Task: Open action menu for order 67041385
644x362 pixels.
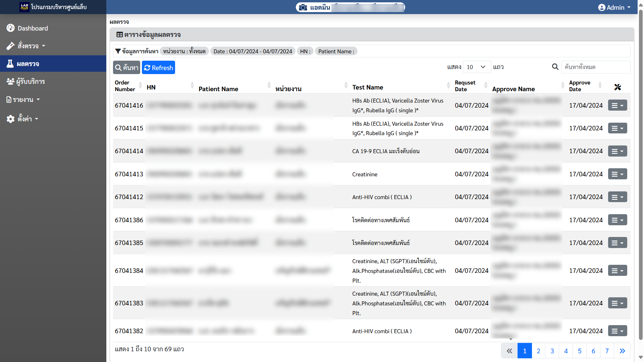Action: [x=618, y=243]
